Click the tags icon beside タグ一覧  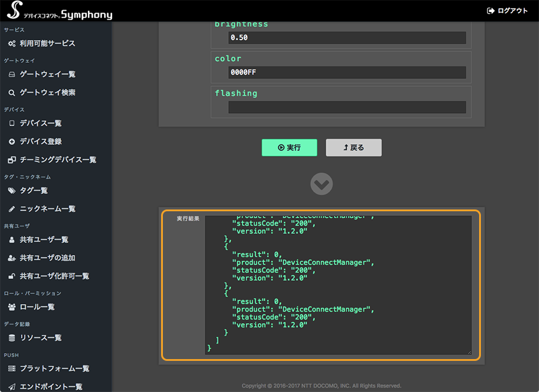[x=12, y=190]
